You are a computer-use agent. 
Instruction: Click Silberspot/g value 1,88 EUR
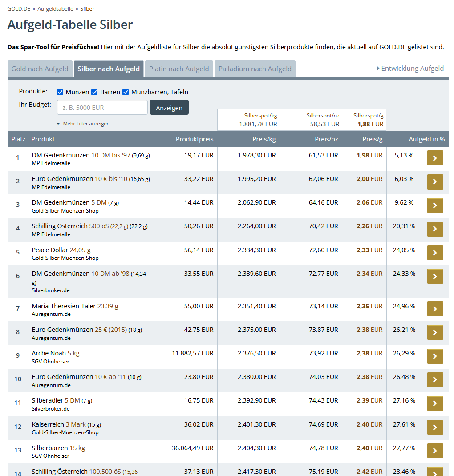pyautogui.click(x=370, y=124)
